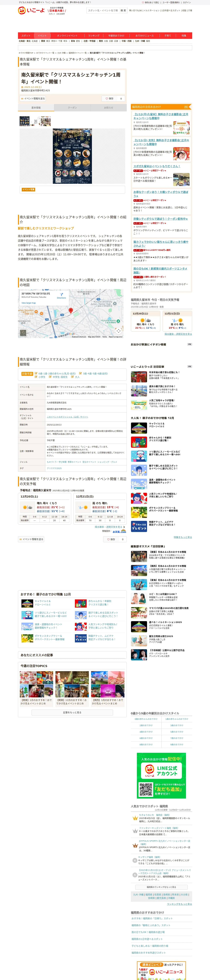The image size is (210, 980).
Task: Open the クリスマス2025 tag link
Action: [54, 468]
